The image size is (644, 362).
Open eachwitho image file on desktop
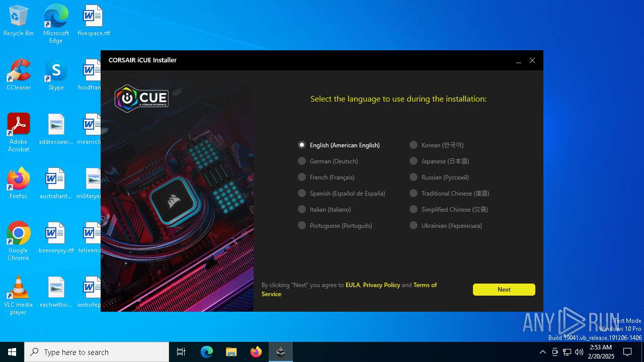coord(56,293)
